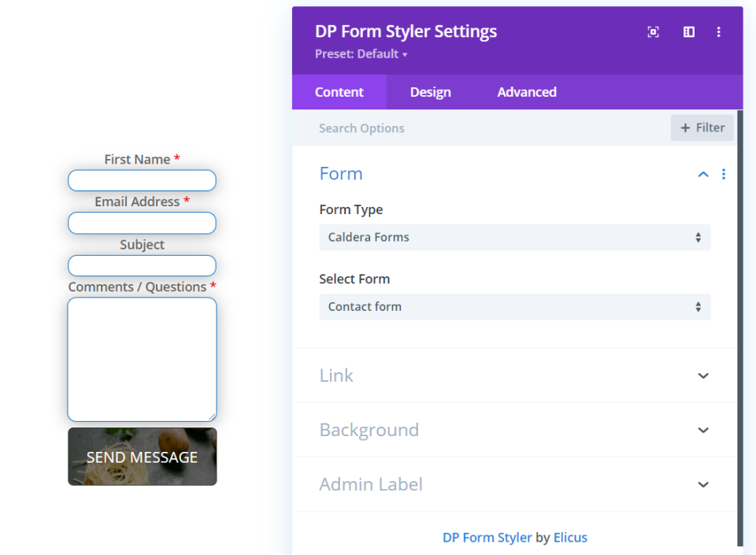
Task: Open the Elicus link
Action: [x=570, y=538]
